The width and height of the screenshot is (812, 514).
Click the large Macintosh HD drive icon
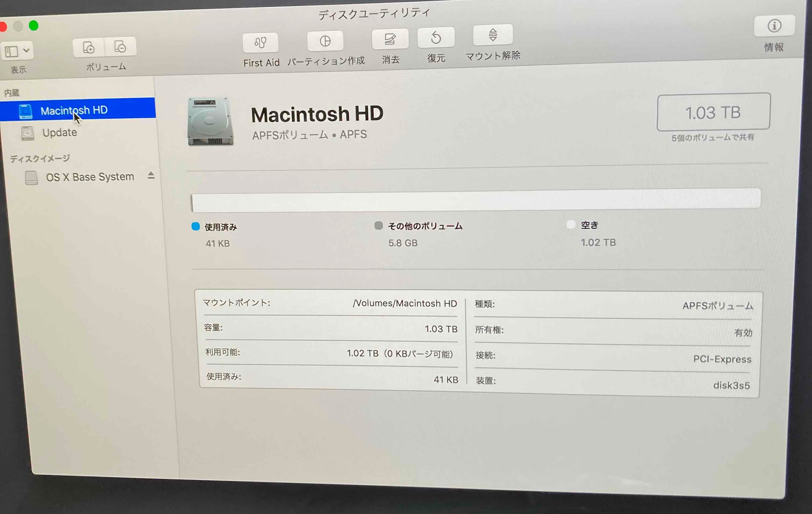pyautogui.click(x=210, y=121)
